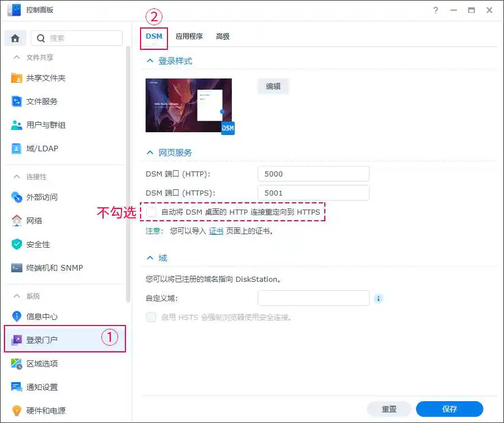Viewport: 504px width, 423px height.
Task: Click the Home icon button
Action: click(15, 38)
